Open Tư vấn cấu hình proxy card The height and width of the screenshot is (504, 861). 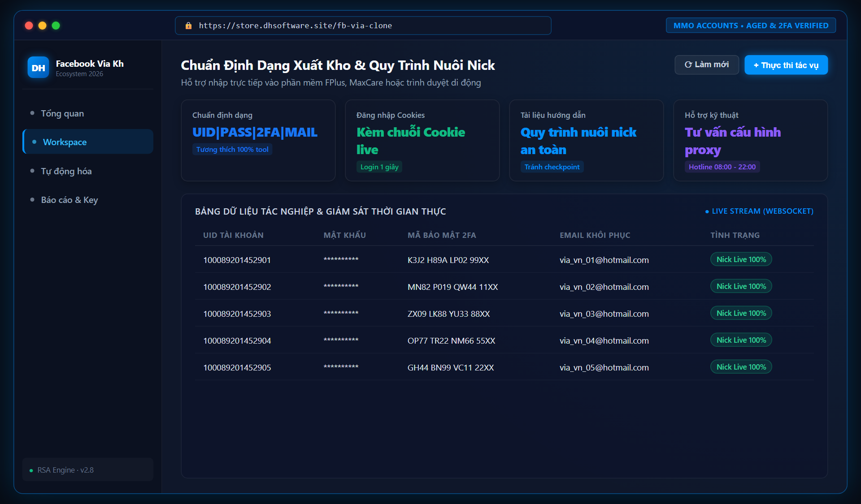coord(750,141)
